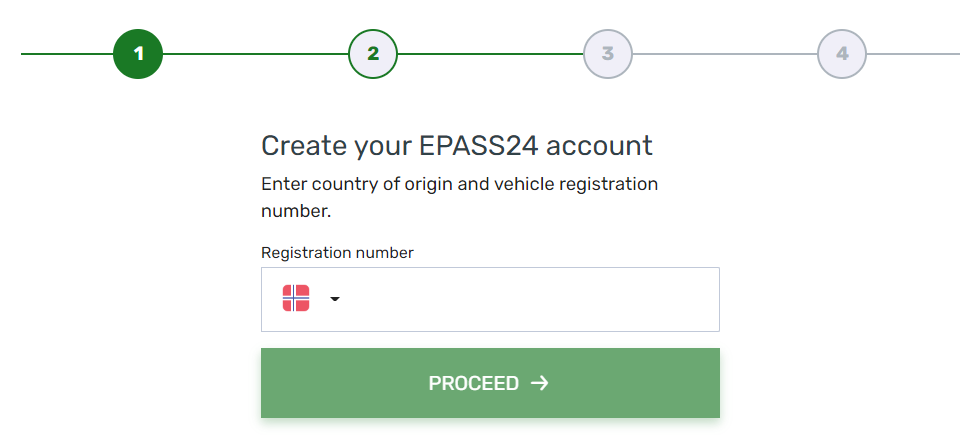967x435 pixels.
Task: Click the 'Create your EPASS24 account' heading
Action: click(457, 146)
